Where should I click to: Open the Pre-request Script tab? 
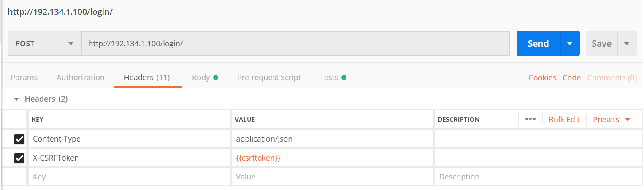tap(269, 78)
